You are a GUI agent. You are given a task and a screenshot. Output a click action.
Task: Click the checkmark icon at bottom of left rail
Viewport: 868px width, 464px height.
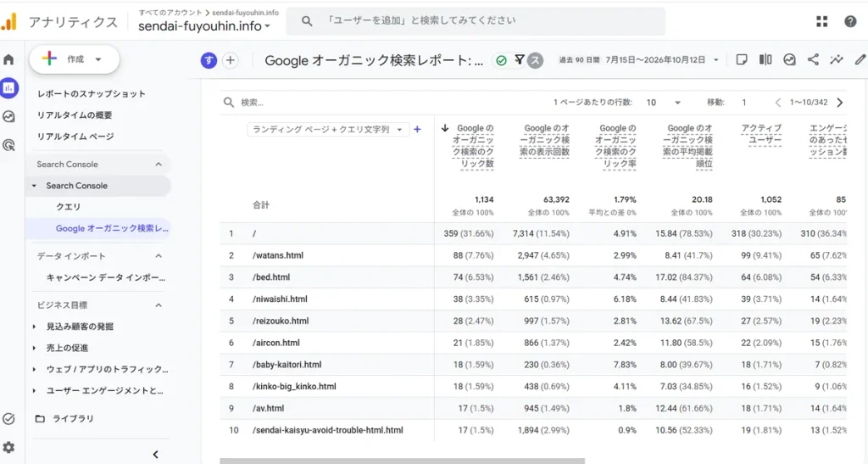[x=8, y=418]
